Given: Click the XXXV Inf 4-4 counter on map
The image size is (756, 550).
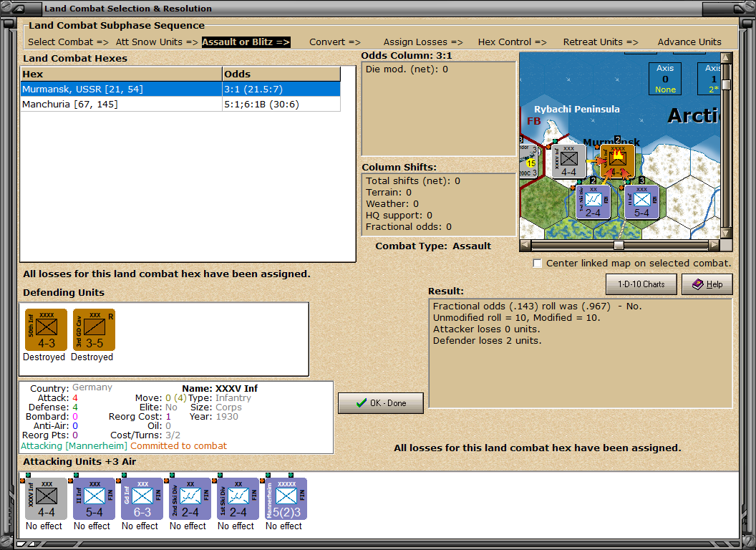Looking at the screenshot, I should [x=568, y=161].
